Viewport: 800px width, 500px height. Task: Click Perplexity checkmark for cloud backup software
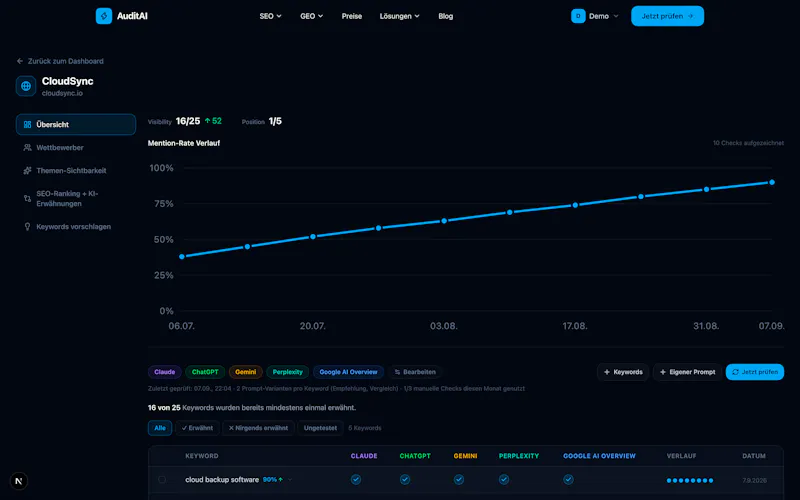click(504, 480)
